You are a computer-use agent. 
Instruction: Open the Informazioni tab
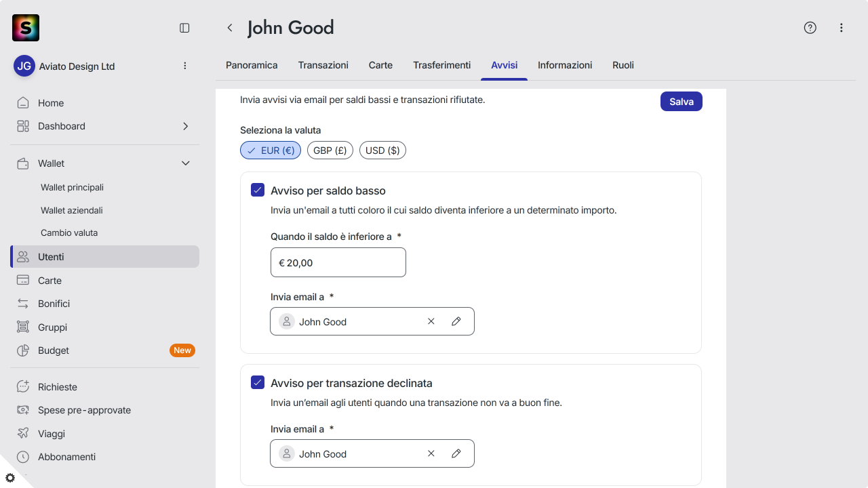point(565,65)
